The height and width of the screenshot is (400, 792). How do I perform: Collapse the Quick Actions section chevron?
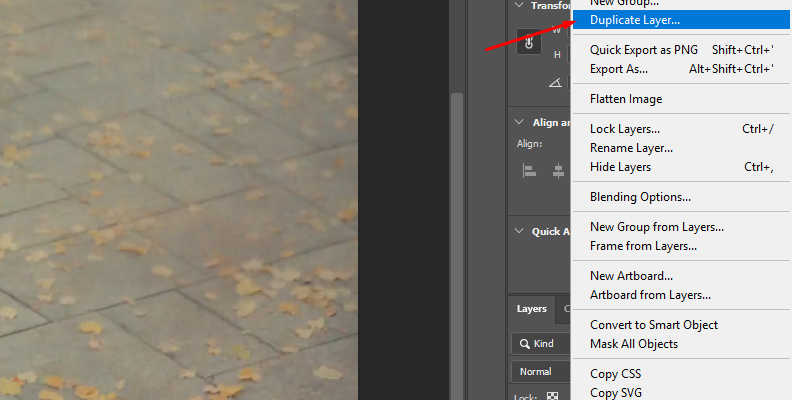pos(519,231)
